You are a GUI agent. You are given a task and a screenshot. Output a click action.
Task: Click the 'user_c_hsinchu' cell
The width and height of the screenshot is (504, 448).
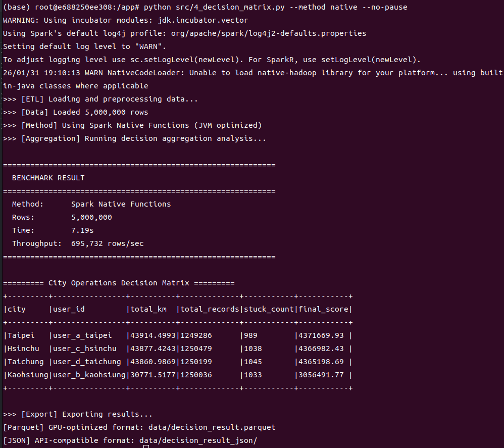pos(84,349)
